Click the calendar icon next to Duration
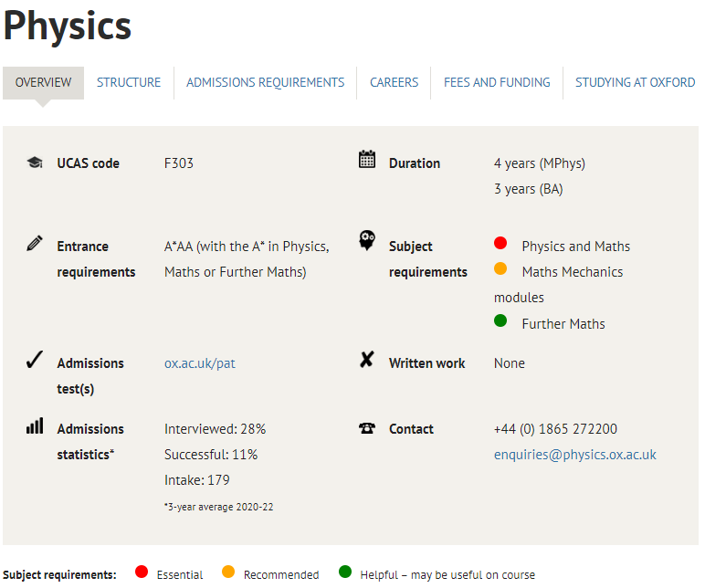Viewport: 705px width, 588px height. tap(367, 159)
